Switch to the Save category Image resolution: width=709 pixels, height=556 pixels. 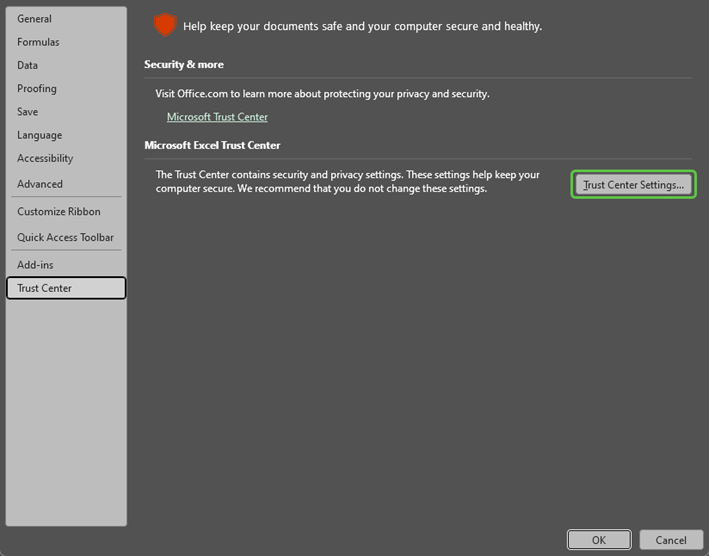[x=28, y=111]
